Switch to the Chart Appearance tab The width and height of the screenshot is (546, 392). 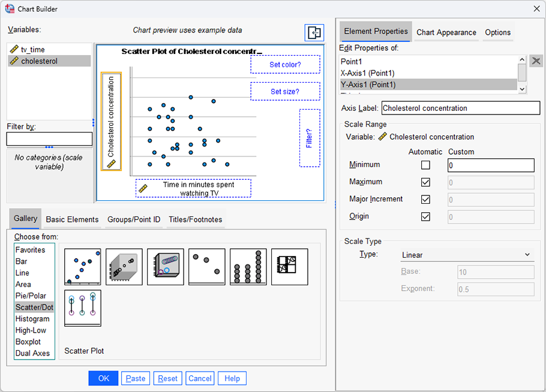click(446, 33)
